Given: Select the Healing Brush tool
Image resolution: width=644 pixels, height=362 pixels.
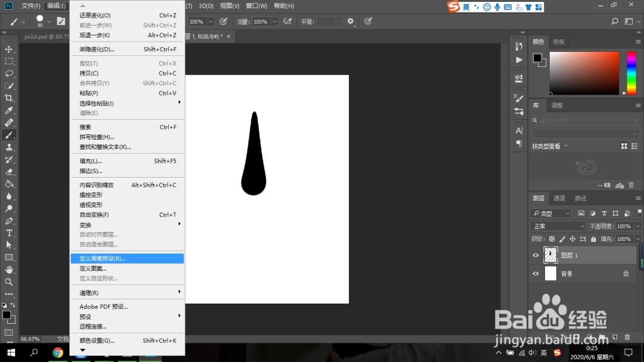Looking at the screenshot, I should pyautogui.click(x=8, y=122).
